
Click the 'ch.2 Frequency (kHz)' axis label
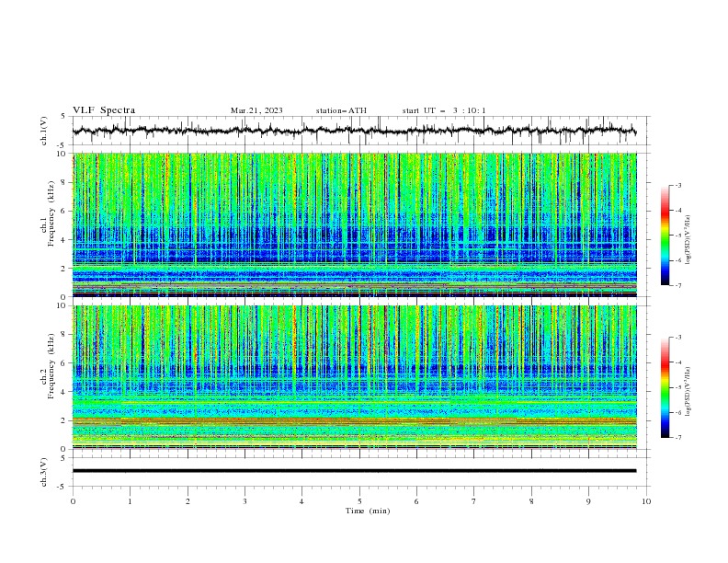tap(48, 365)
